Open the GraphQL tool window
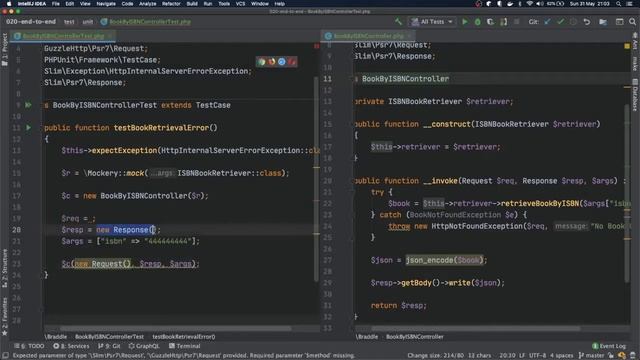640x360 pixels. pos(144,346)
